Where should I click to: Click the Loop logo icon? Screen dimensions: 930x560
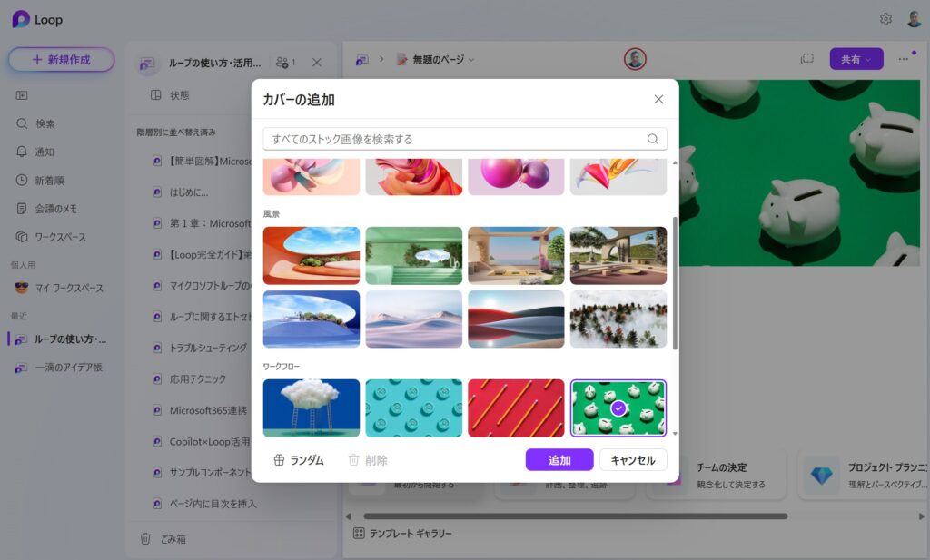(20, 19)
